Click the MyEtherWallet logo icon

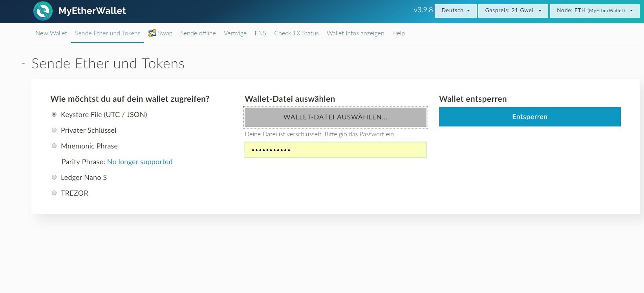point(43,11)
